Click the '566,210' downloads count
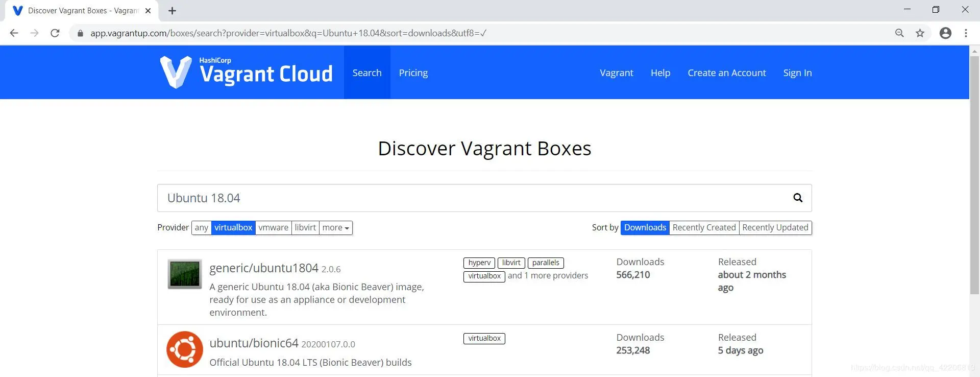This screenshot has width=980, height=377. click(633, 275)
